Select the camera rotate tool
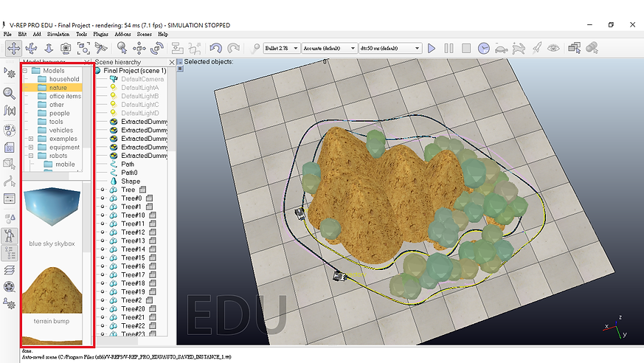 point(31,49)
